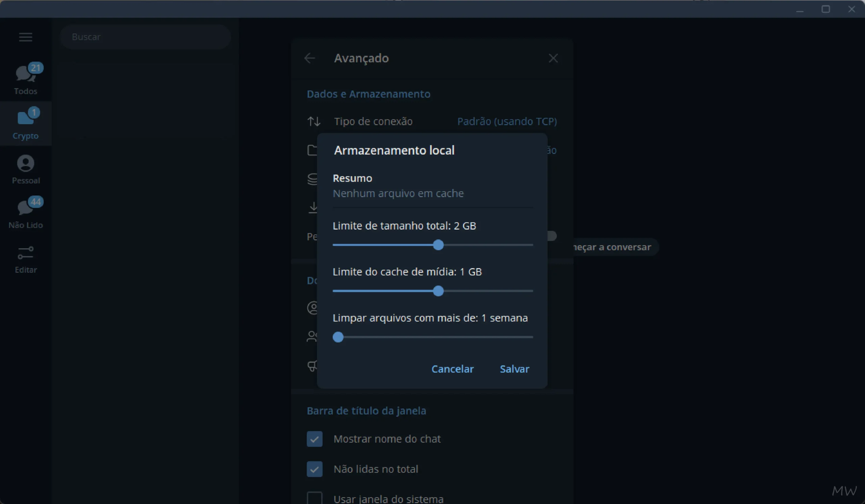Open Padrão (usando TCP) connection setting

coord(507,122)
